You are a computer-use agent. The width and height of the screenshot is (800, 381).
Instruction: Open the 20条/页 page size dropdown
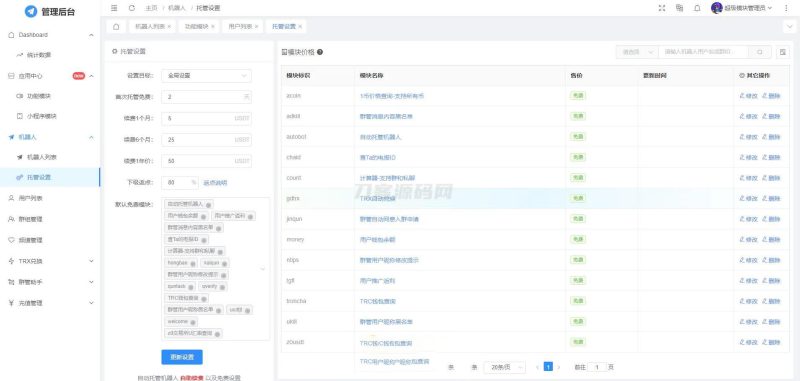504,367
